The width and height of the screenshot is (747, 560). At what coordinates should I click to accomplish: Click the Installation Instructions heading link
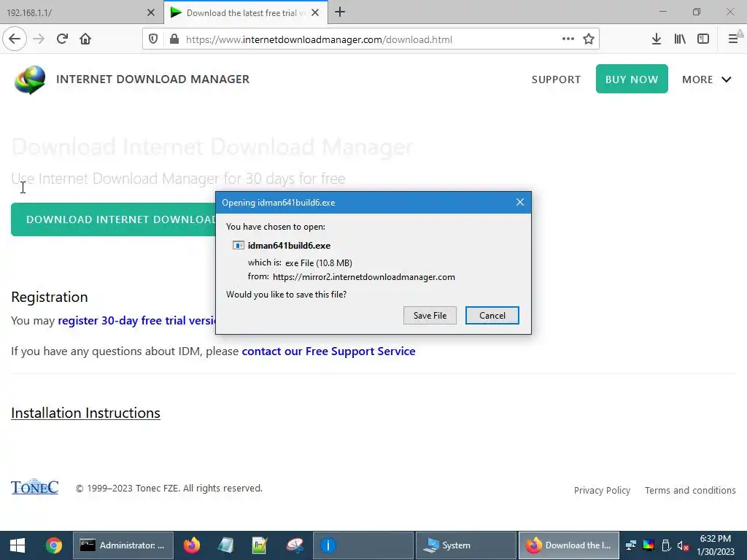86,413
